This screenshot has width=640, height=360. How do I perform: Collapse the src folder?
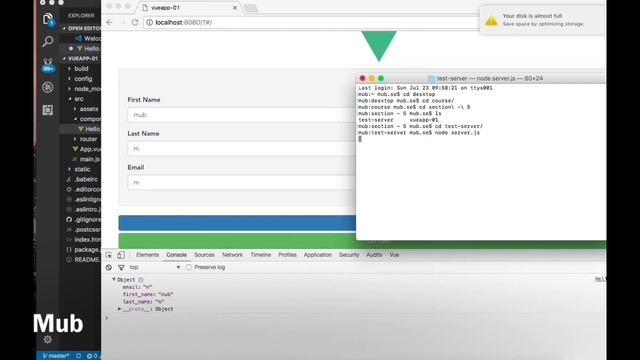[x=78, y=99]
